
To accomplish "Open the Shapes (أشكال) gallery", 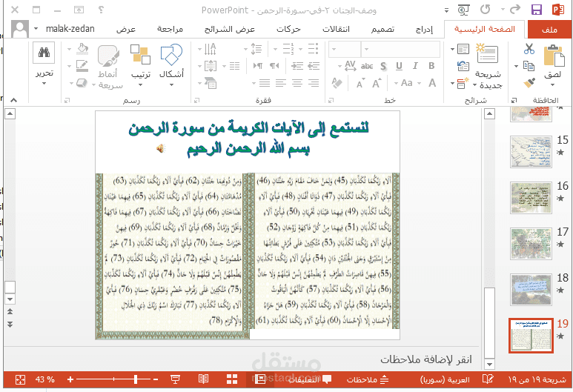I will click(172, 56).
